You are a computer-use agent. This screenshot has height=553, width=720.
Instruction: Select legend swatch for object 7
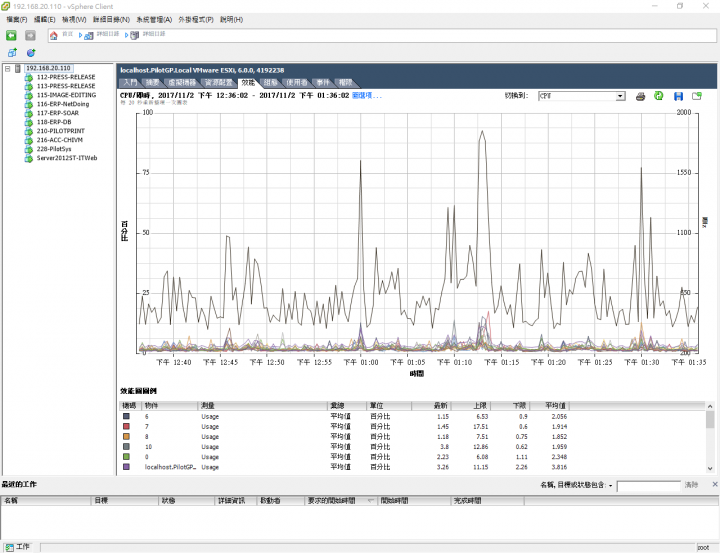click(x=126, y=427)
